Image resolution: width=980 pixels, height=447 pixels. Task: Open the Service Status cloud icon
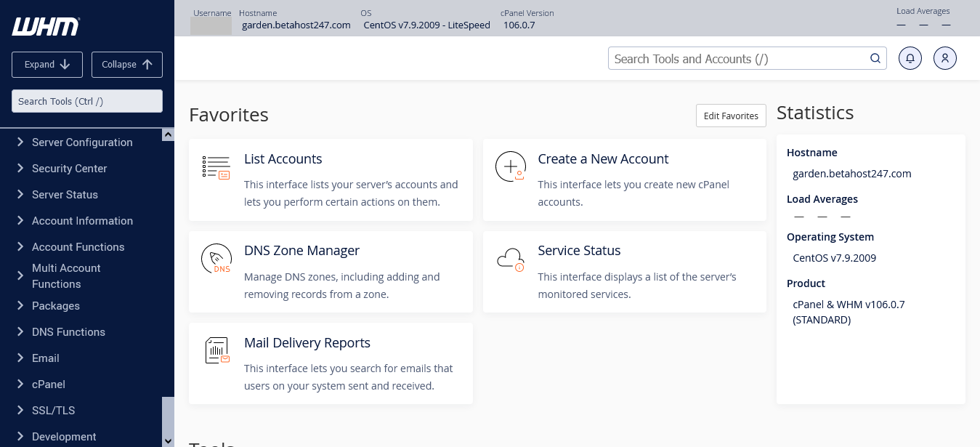coord(510,259)
